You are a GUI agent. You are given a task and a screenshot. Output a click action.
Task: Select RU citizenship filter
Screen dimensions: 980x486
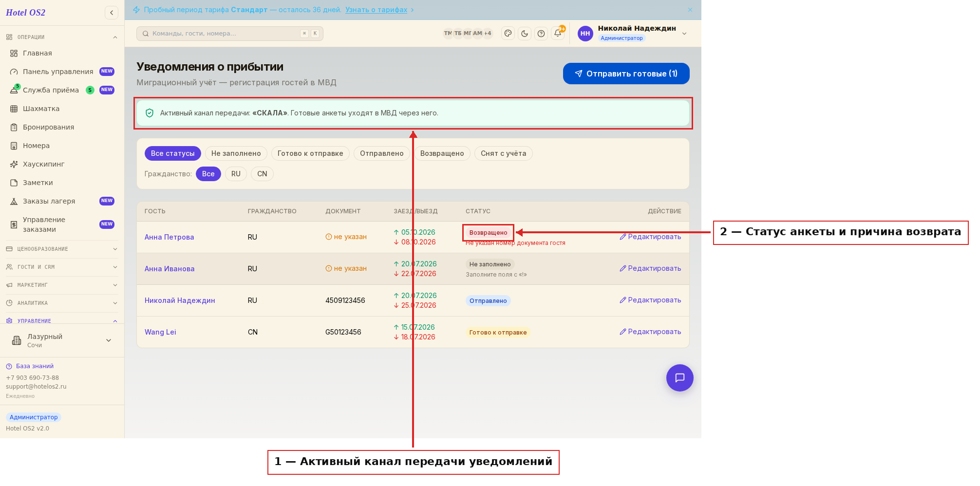coord(236,174)
